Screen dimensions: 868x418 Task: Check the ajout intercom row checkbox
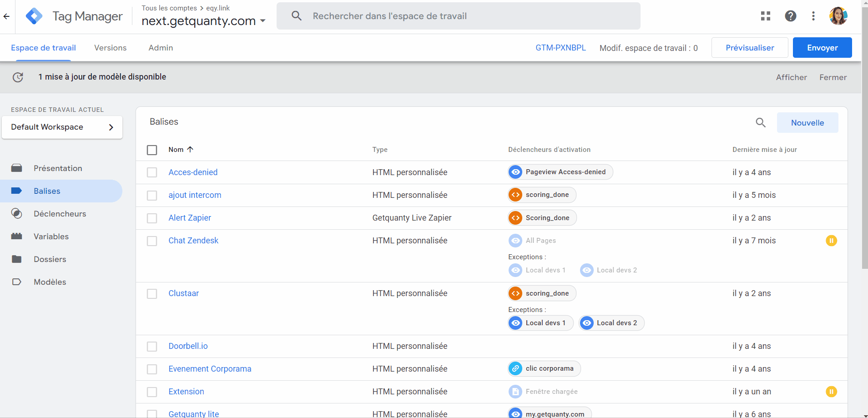[152, 196]
